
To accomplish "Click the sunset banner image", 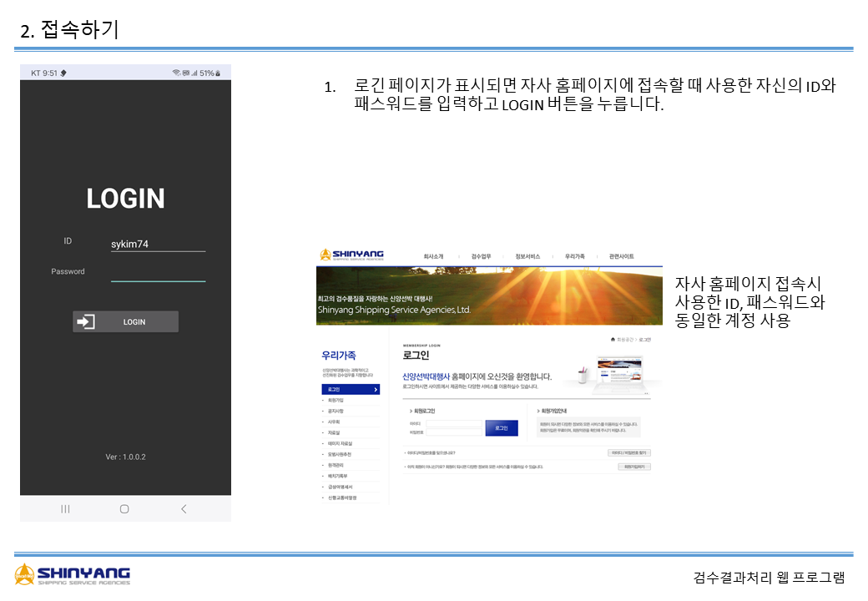I will [x=489, y=295].
